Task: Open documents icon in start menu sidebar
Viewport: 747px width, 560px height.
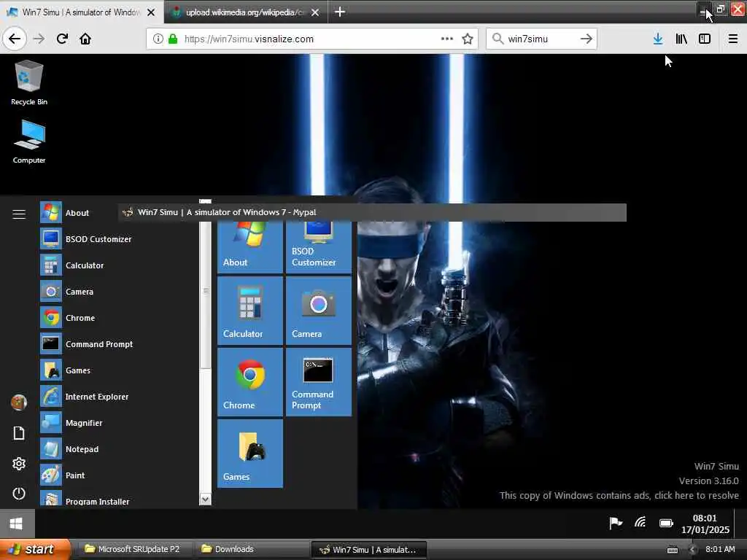Action: click(19, 433)
